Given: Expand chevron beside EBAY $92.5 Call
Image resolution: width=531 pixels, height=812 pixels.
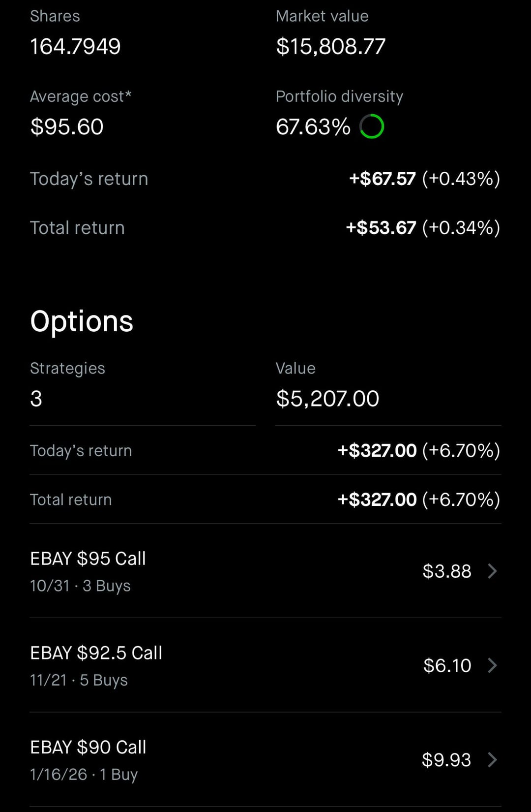Looking at the screenshot, I should click(x=492, y=665).
